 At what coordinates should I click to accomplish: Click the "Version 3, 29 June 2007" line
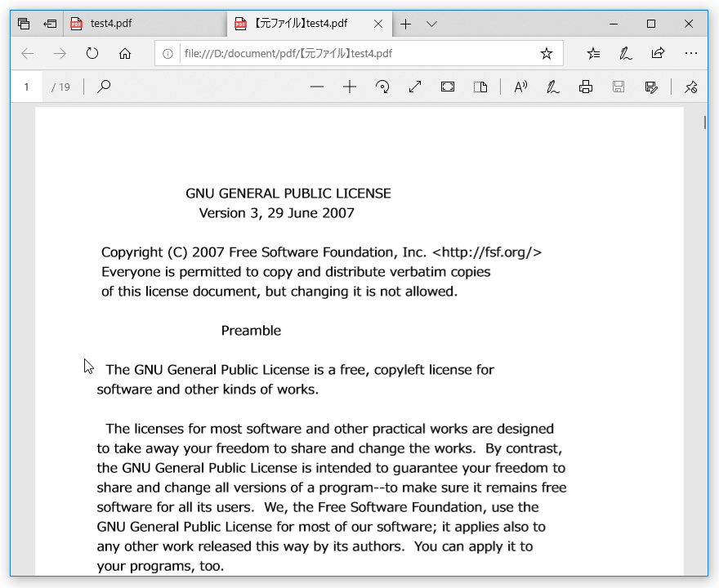coord(276,213)
